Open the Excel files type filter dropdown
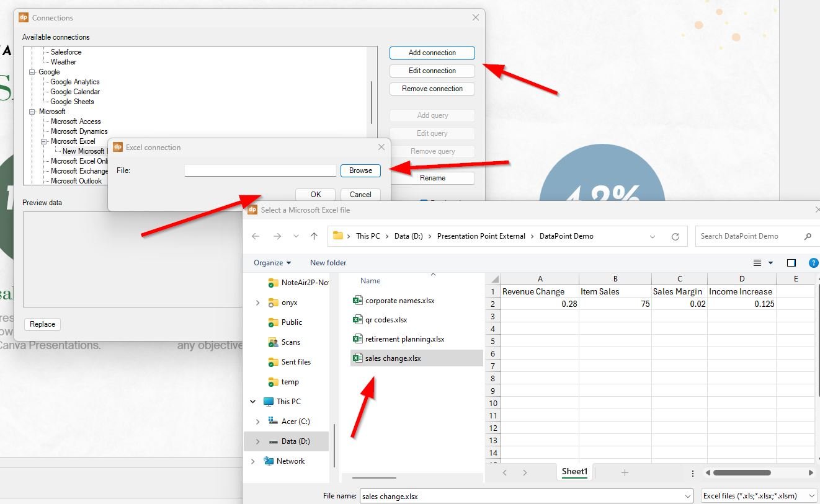This screenshot has height=504, width=820. 759,496
